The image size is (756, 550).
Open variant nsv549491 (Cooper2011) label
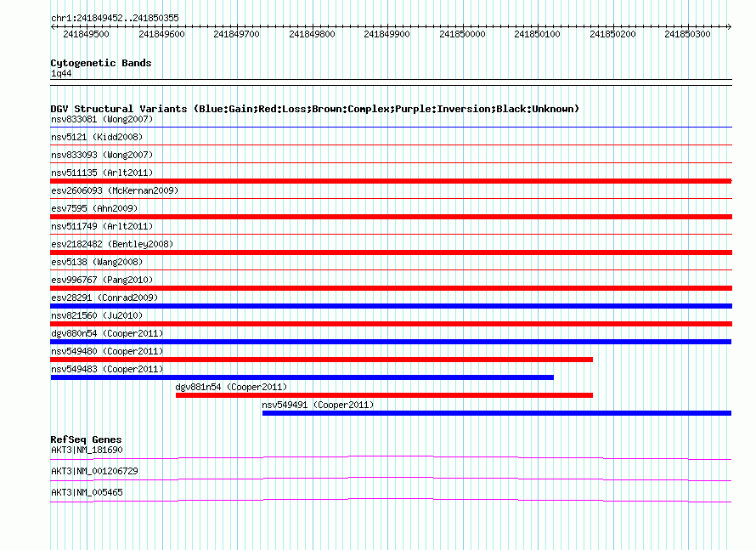click(318, 405)
